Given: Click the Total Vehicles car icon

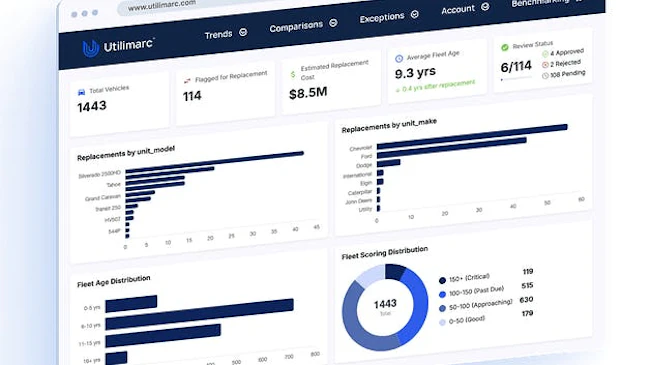Looking at the screenshot, I should pos(81,92).
